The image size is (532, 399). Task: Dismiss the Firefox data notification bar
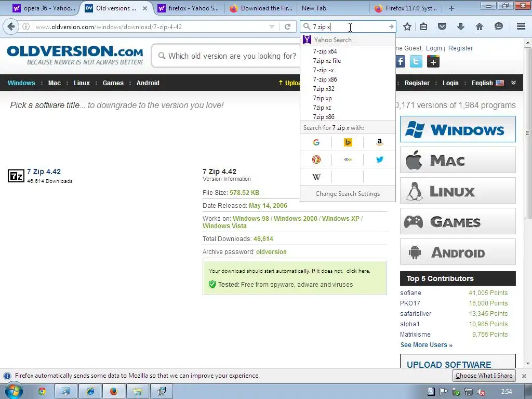click(x=524, y=376)
